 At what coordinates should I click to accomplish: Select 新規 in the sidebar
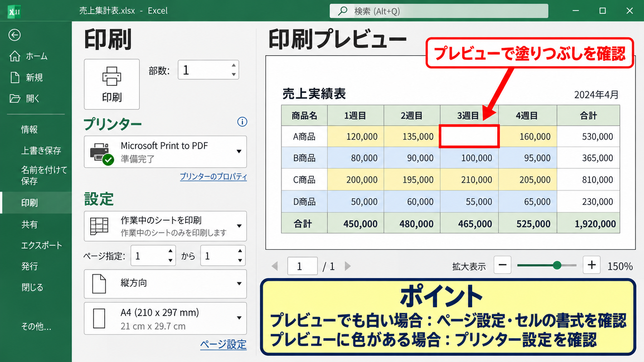(34, 77)
